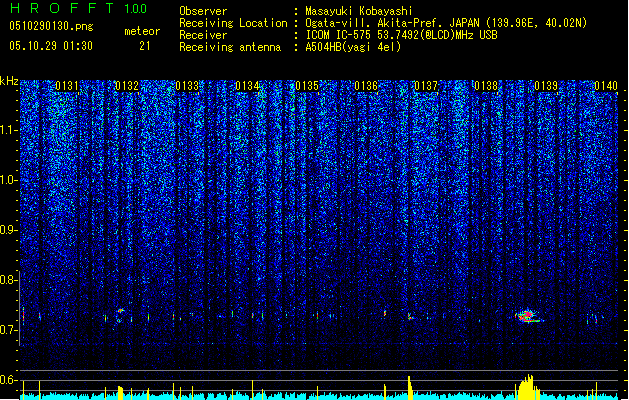Click the 0133 time marker
Viewport: 629px width, 400px height.
tap(187, 86)
